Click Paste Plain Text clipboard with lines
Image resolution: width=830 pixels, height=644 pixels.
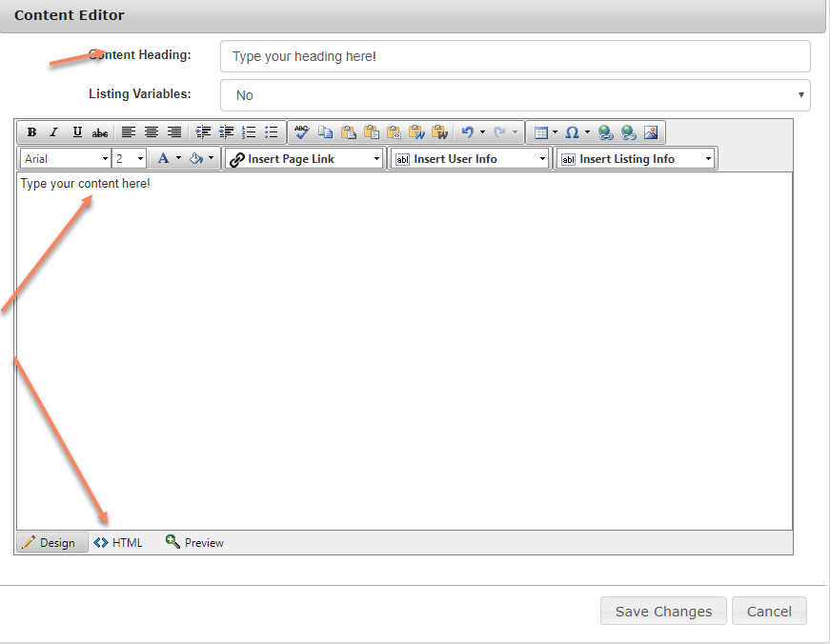tap(372, 132)
